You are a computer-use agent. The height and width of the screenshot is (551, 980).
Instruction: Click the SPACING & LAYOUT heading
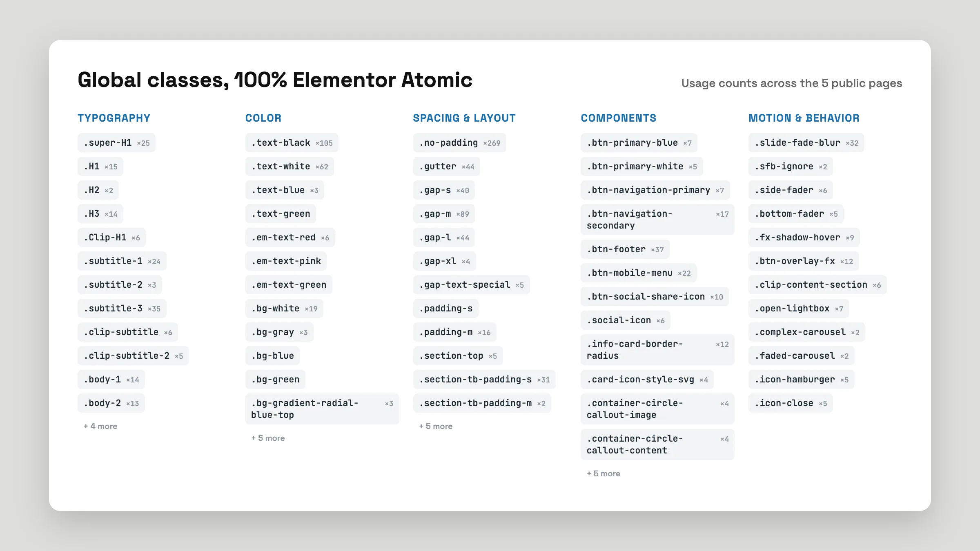464,118
